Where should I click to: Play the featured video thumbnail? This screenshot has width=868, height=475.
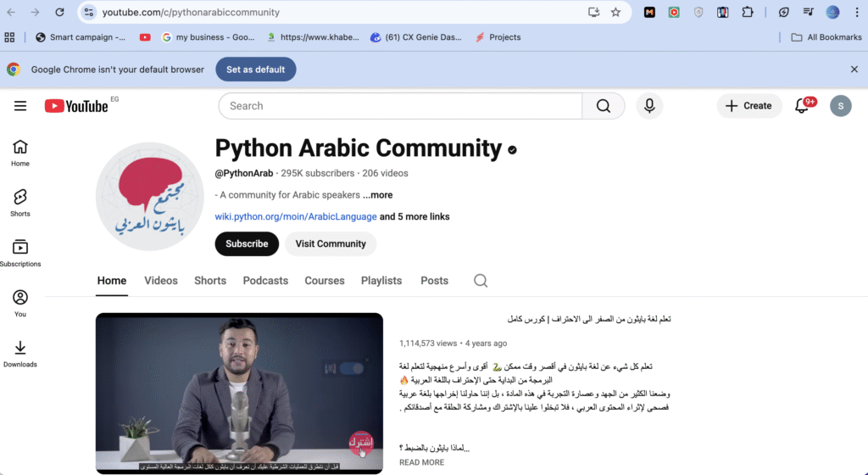click(239, 393)
